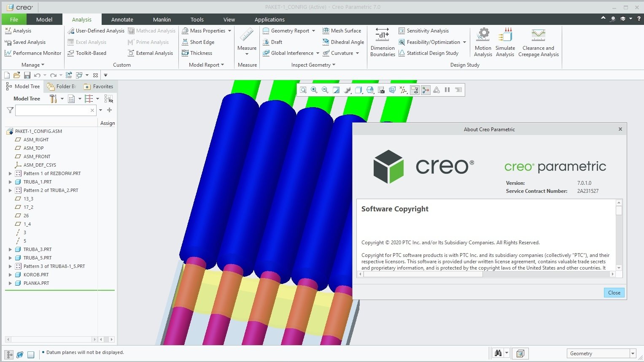Open Saved Analysis
Screen dimensions: 644x362
(x=25, y=42)
